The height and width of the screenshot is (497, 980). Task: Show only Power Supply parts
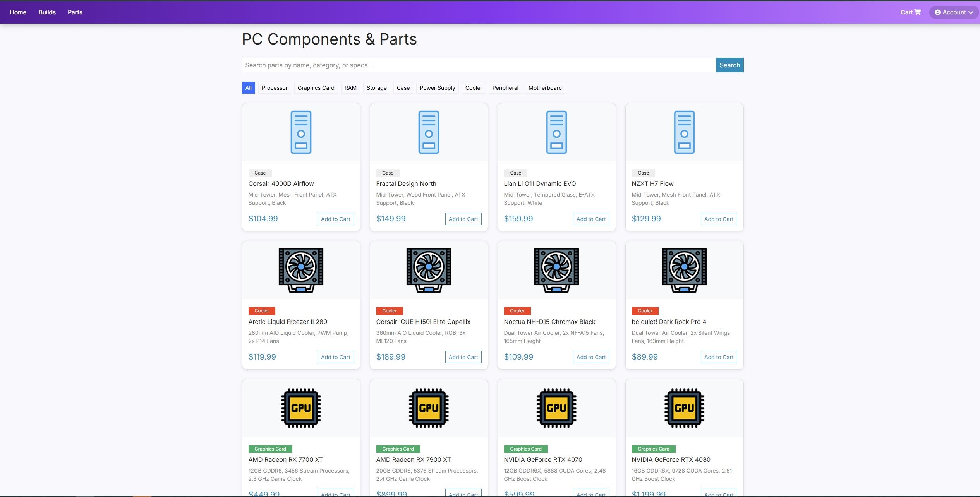coord(437,88)
